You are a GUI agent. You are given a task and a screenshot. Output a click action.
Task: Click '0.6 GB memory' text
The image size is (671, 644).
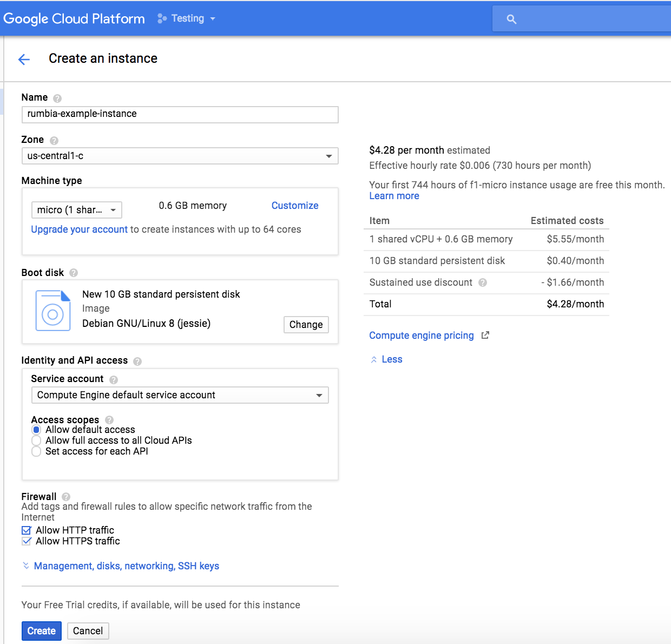(x=193, y=206)
